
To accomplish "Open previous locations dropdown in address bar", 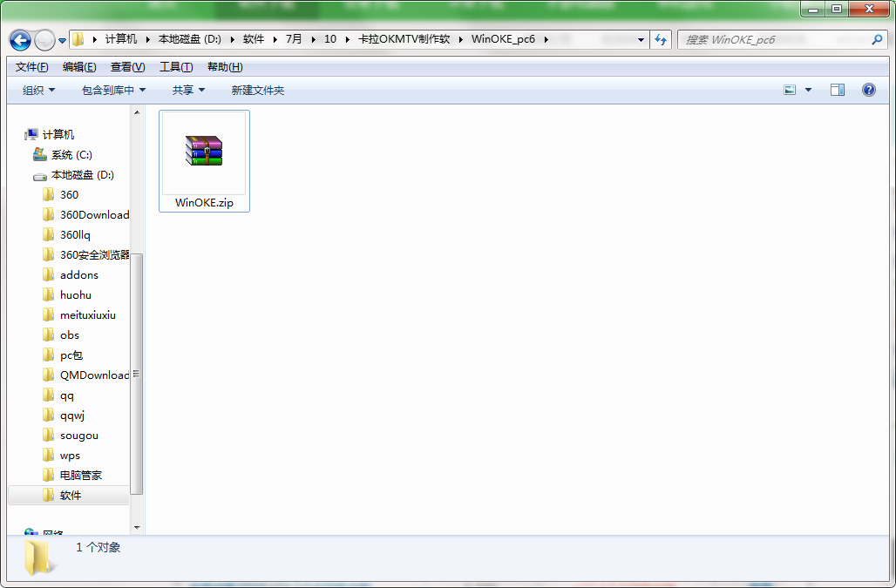I will click(641, 40).
